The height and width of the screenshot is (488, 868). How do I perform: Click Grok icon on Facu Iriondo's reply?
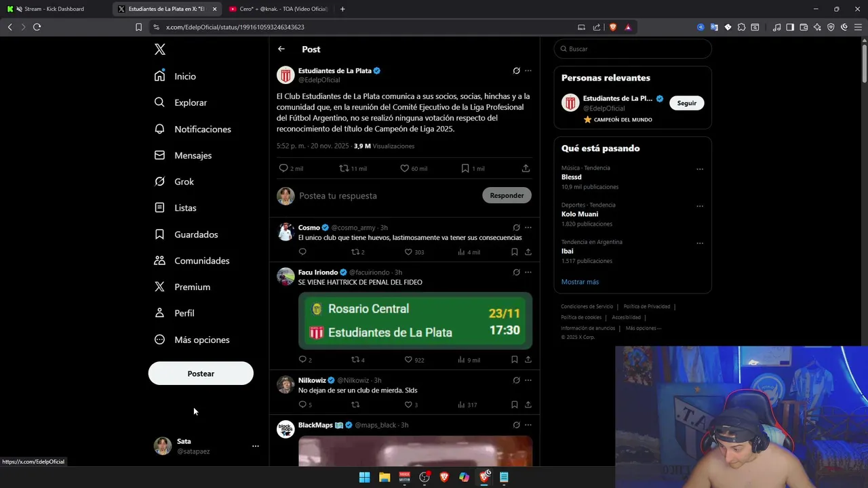tap(517, 272)
